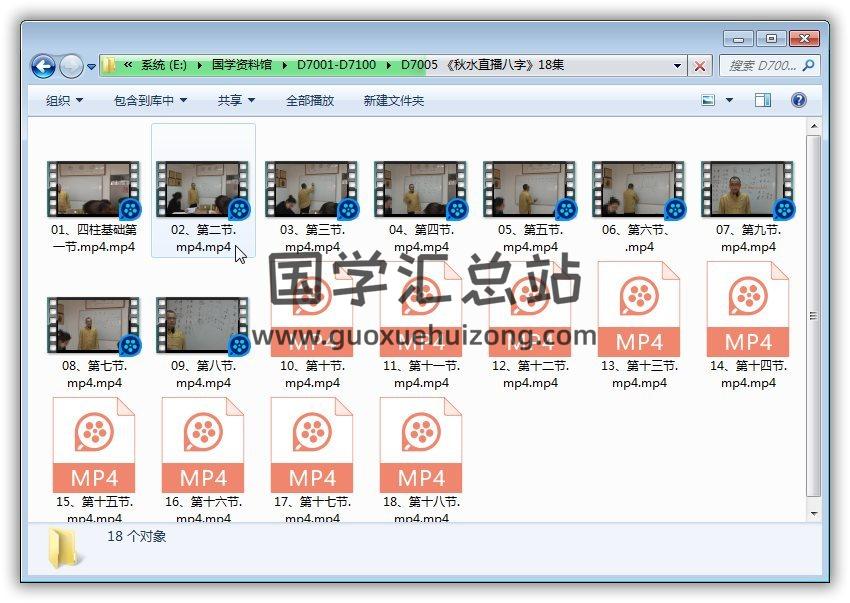
Task: Open the 组织 dropdown menu
Action: (x=64, y=101)
